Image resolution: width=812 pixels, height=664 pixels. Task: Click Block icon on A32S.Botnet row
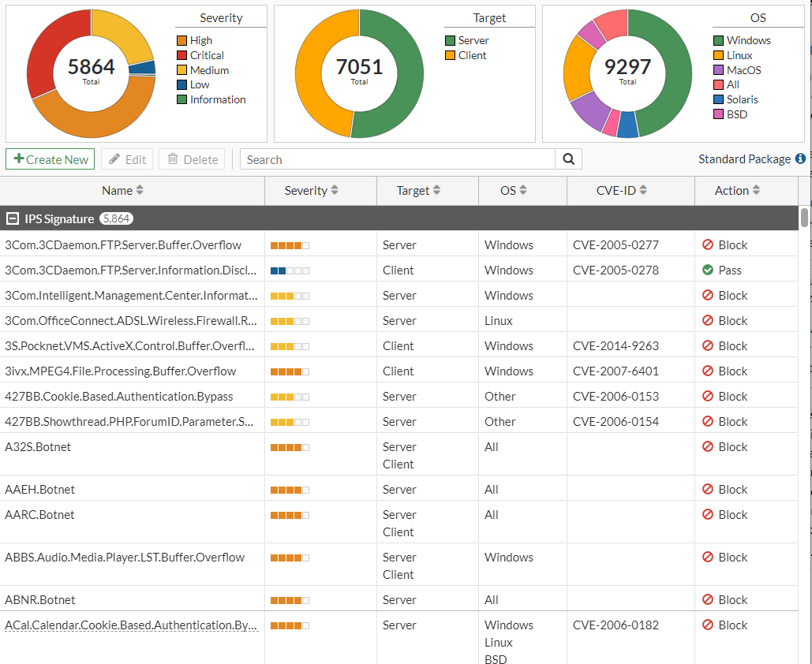[708, 447]
